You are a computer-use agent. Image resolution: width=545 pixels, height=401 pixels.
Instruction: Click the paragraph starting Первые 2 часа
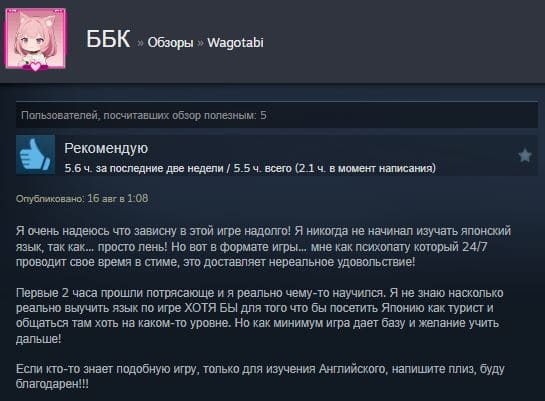pos(260,316)
